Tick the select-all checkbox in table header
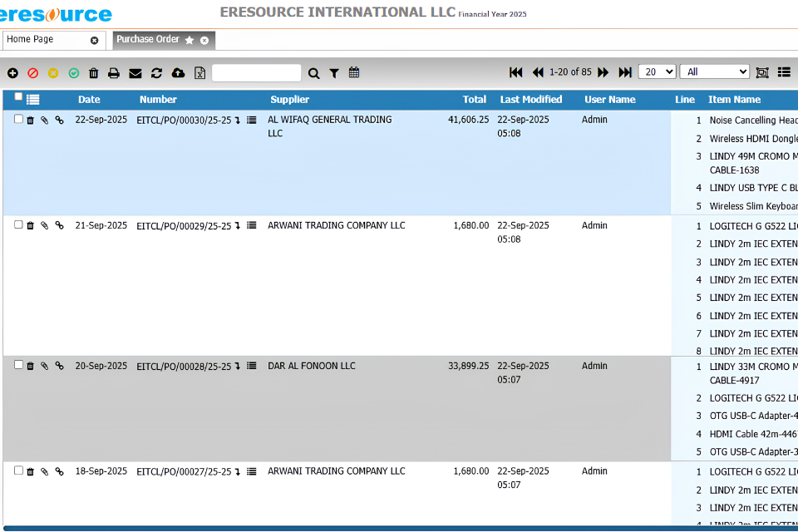Viewport: 798px width, 532px height. coord(18,96)
